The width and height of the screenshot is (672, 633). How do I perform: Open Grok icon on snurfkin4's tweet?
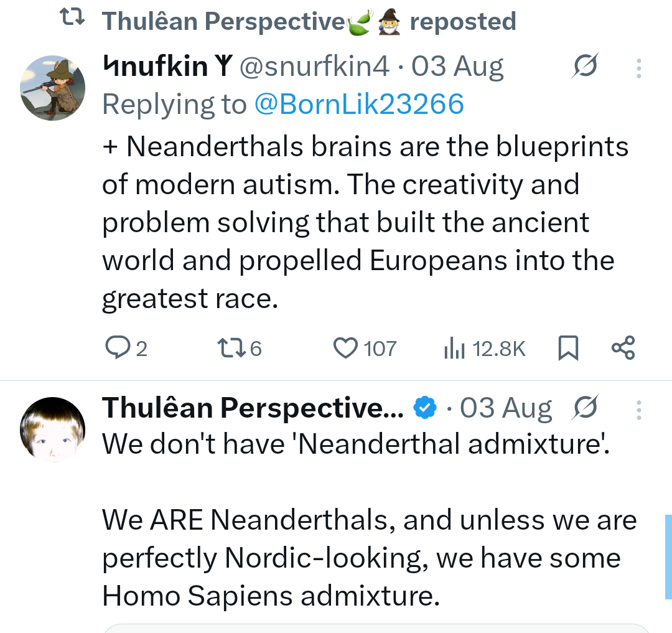pos(585,65)
